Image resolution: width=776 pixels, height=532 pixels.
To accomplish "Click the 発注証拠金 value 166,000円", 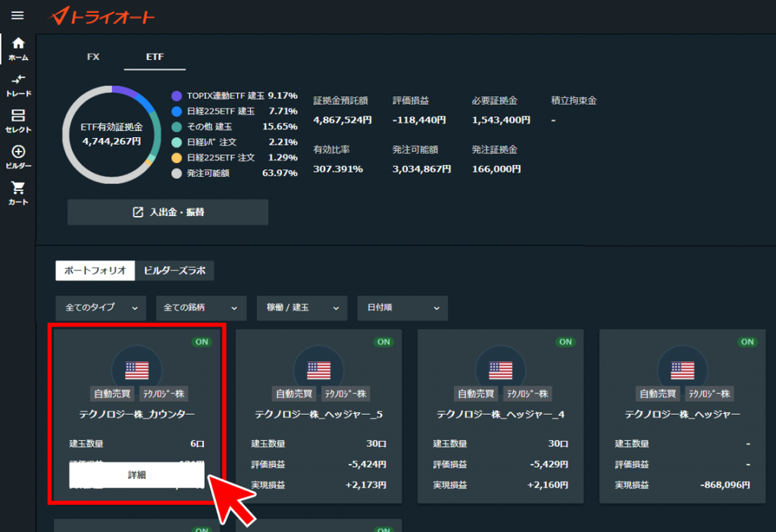I will click(x=496, y=169).
